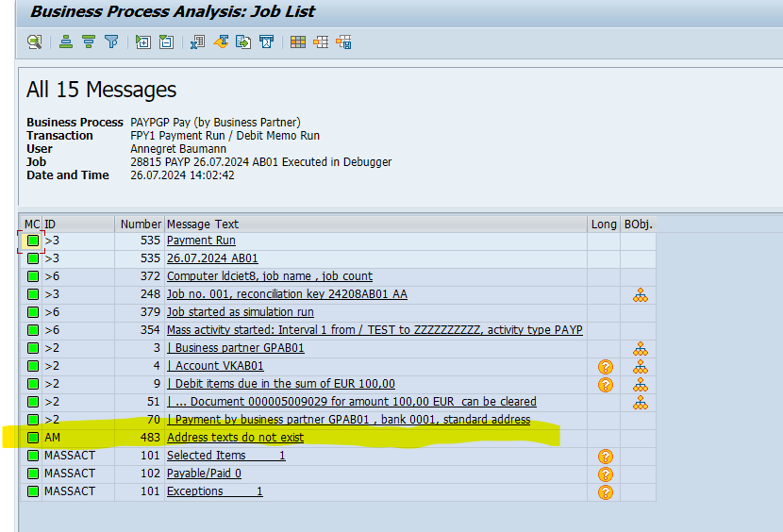783x532 pixels.
Task: Select the Number column header
Action: [141, 224]
